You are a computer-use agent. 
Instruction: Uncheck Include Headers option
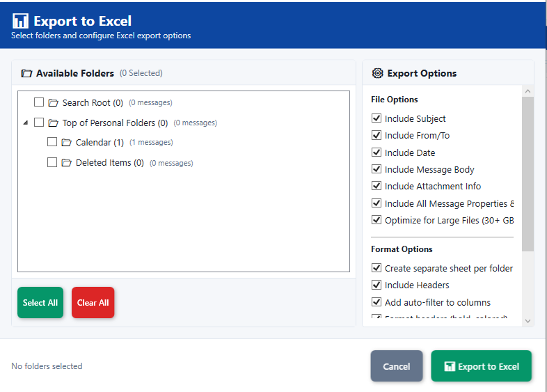point(376,285)
